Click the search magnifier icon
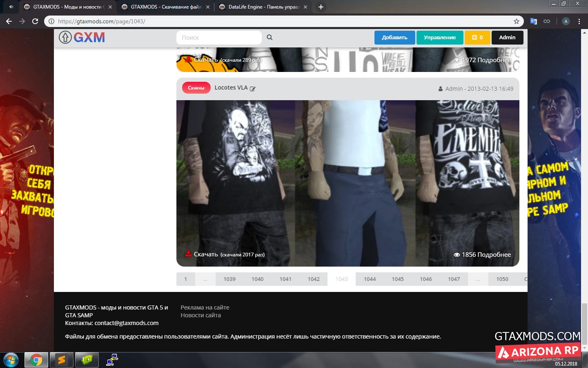The height and width of the screenshot is (368, 588). point(269,37)
